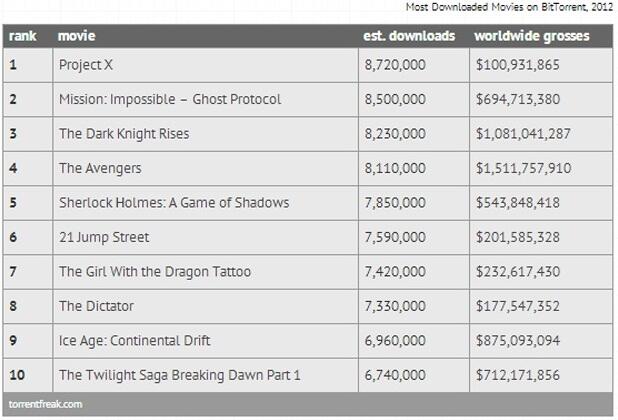Click the worldwide grosses column header
Screen dimensions: 618x420
point(532,36)
